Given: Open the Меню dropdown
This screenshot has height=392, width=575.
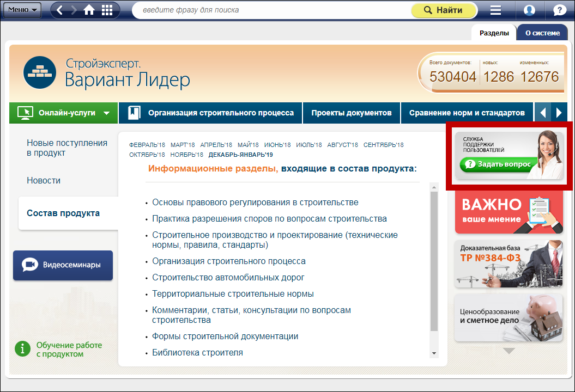Looking at the screenshot, I should [x=22, y=10].
